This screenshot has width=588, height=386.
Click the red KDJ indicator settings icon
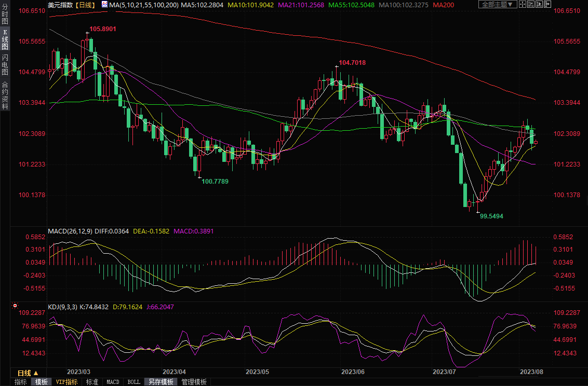[15, 307]
